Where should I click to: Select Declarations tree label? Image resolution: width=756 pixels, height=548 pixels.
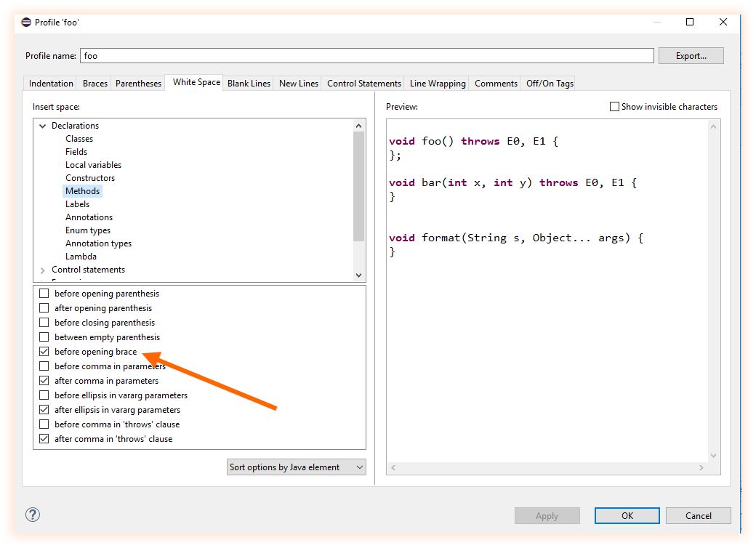pos(75,125)
